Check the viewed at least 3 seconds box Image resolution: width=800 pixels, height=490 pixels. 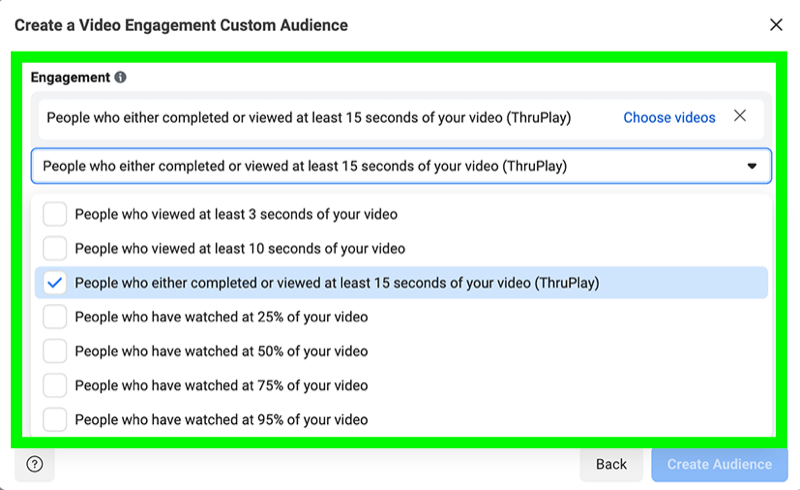55,214
